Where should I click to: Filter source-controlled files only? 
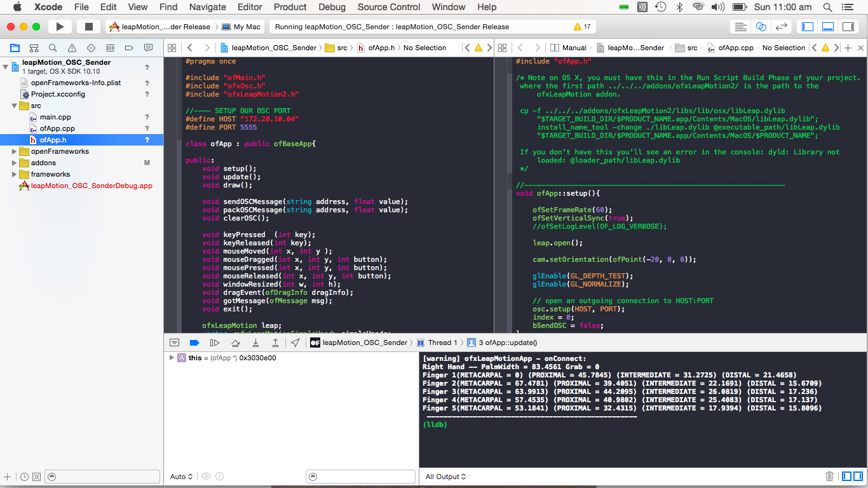pyautogui.click(x=36, y=477)
